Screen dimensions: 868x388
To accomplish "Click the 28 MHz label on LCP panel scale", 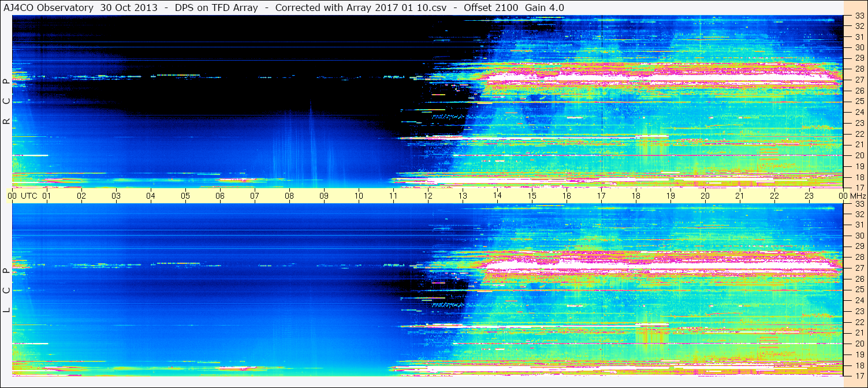I will (x=859, y=257).
